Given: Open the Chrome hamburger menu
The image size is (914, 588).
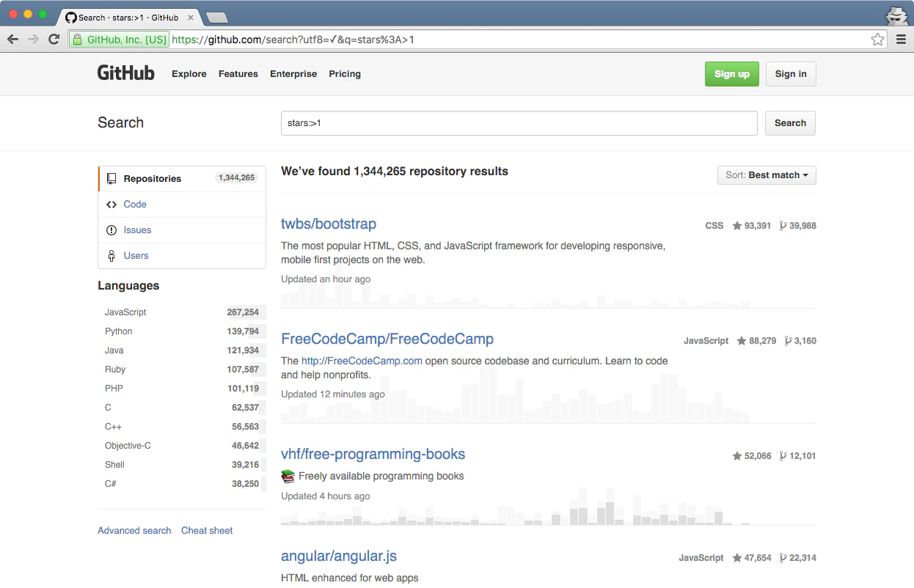Looking at the screenshot, I should point(901,40).
